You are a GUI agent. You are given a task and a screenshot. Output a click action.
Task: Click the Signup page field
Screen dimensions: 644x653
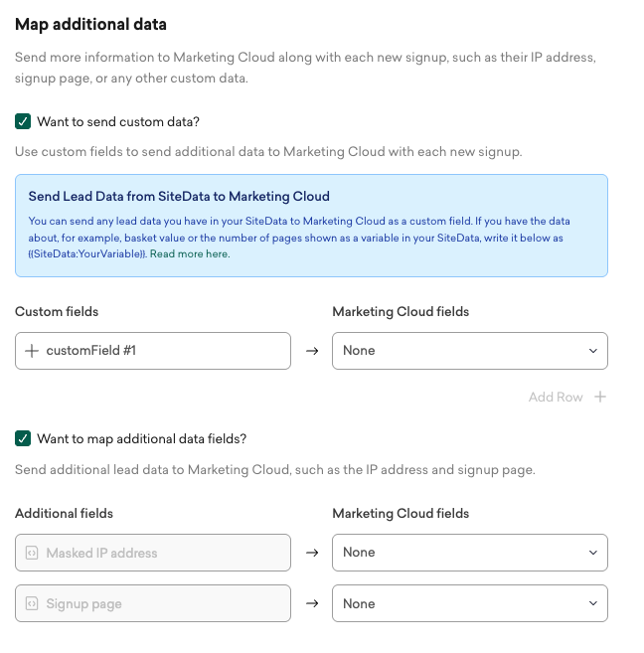[x=164, y=603]
